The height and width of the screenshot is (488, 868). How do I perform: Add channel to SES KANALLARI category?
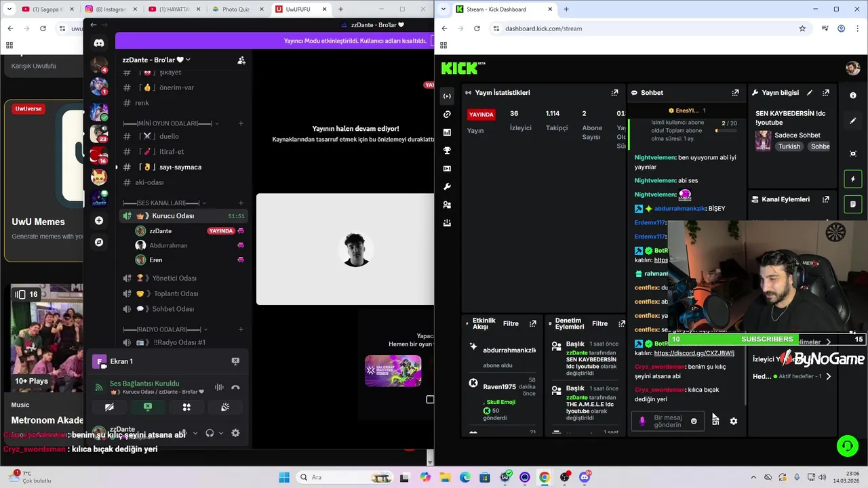pyautogui.click(x=241, y=203)
